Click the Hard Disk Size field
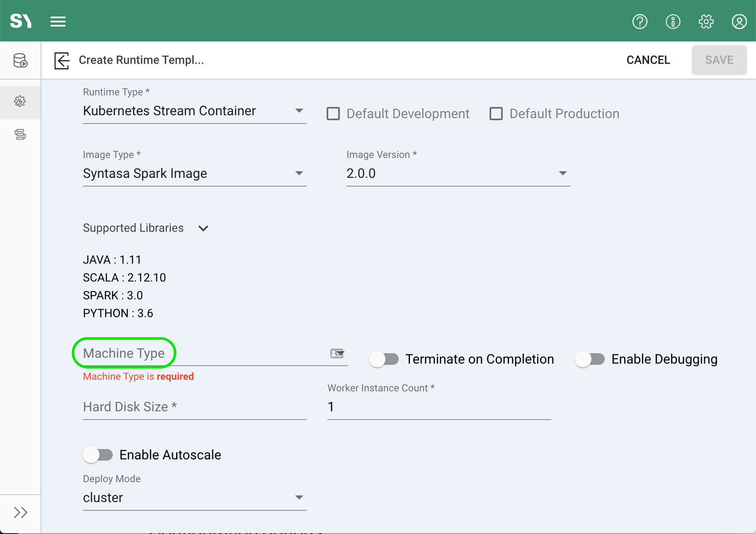The height and width of the screenshot is (534, 756). (x=194, y=407)
